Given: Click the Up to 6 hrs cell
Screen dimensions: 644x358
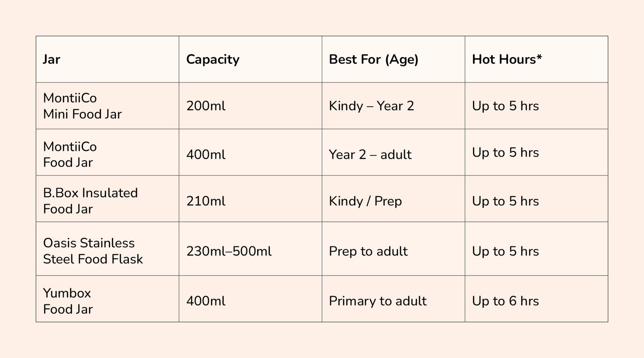Looking at the screenshot, I should tap(536, 299).
